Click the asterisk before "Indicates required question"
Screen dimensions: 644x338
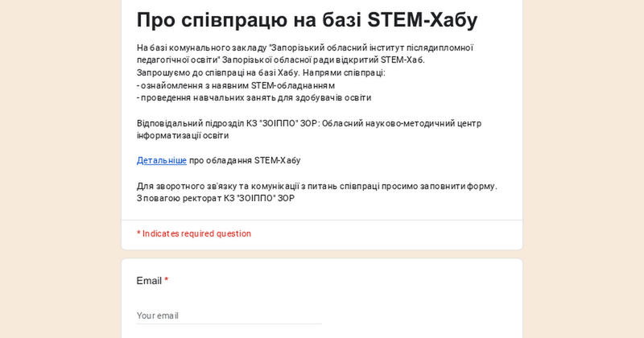point(138,233)
